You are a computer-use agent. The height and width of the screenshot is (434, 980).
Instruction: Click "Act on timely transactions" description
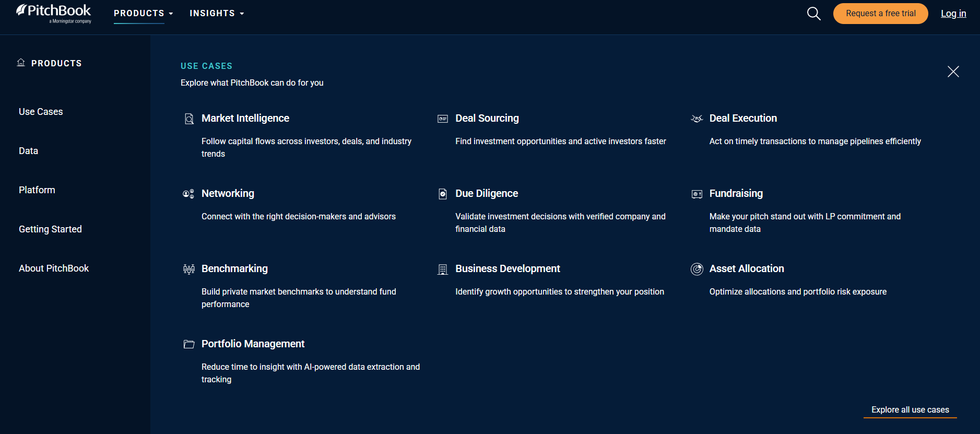click(x=815, y=142)
